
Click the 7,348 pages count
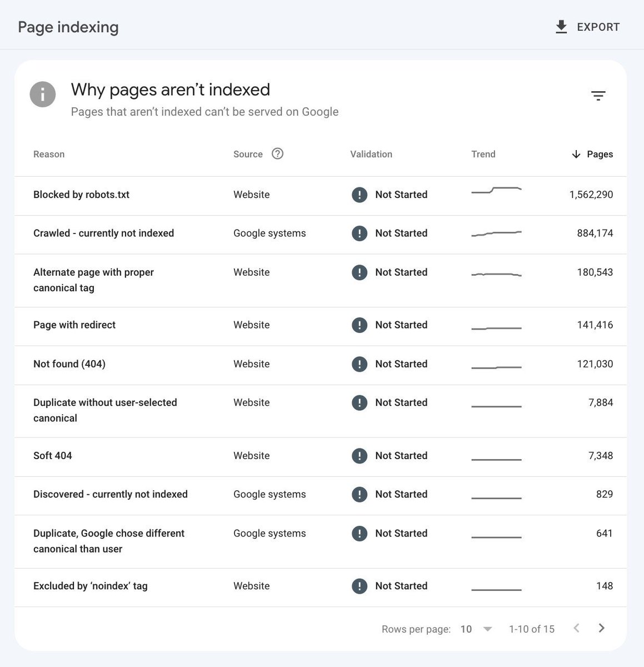601,456
